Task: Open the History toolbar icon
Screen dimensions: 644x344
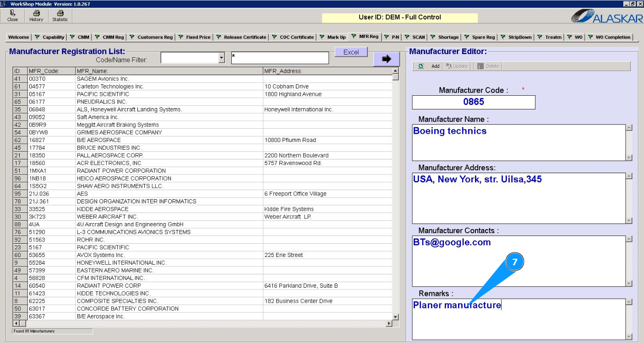Action: pyautogui.click(x=36, y=16)
